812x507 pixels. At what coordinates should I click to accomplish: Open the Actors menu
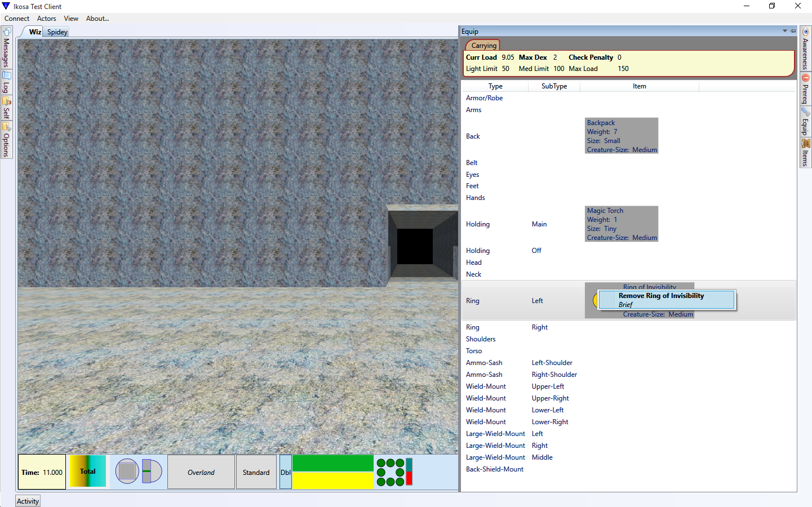coord(46,19)
